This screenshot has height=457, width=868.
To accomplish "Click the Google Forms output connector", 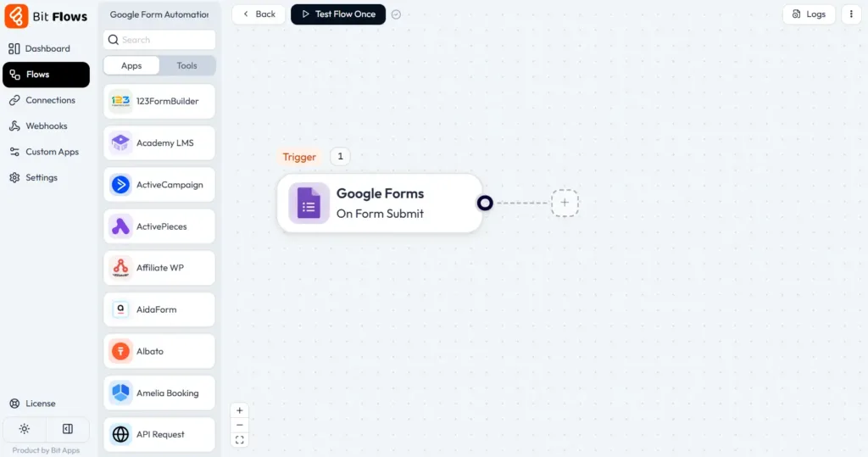I will (485, 203).
